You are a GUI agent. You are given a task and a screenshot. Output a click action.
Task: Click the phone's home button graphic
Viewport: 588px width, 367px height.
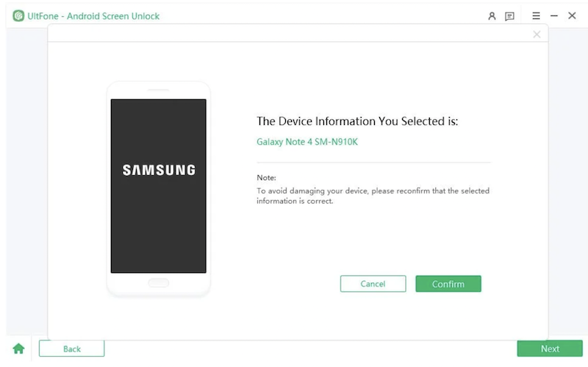[x=158, y=283]
